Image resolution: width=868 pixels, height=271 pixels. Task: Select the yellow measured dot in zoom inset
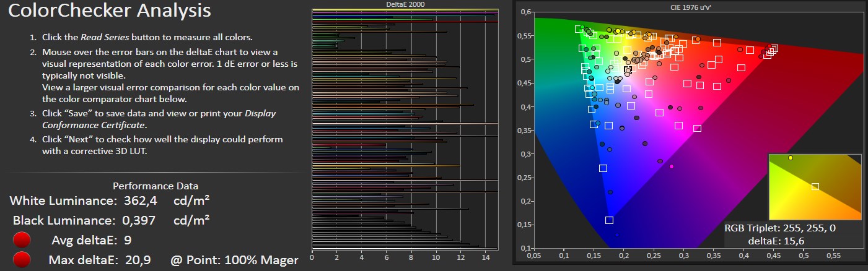pyautogui.click(x=791, y=158)
